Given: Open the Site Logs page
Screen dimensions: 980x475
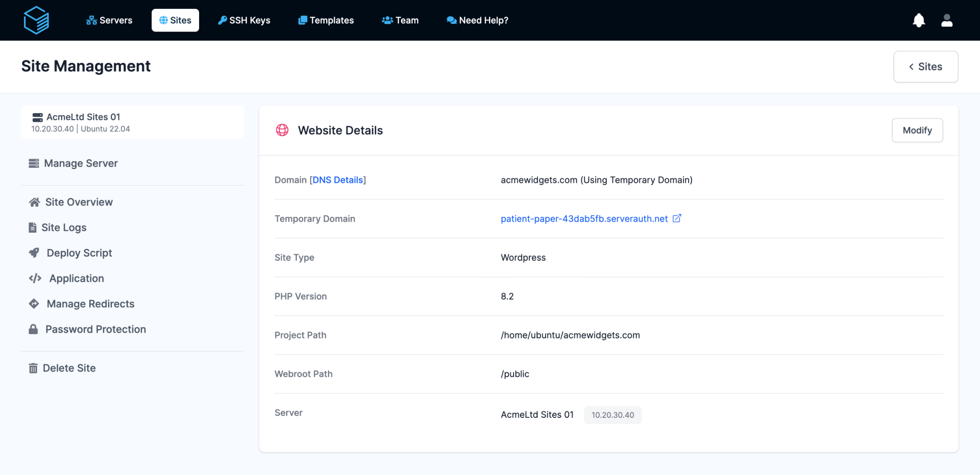Looking at the screenshot, I should tap(64, 227).
